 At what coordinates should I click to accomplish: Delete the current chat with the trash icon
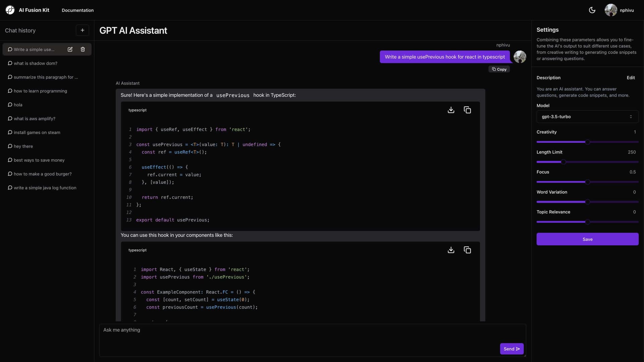click(x=83, y=49)
